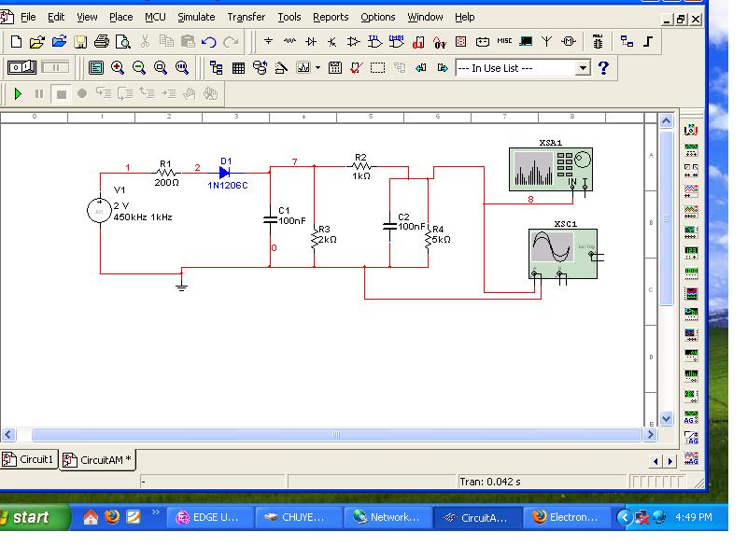Open the RF antenna component group

(546, 41)
